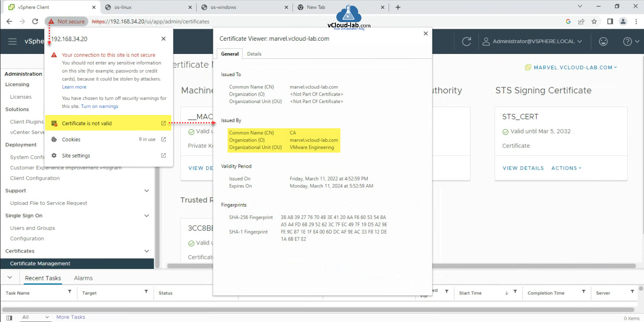Screen dimensions: 644x322
Task: Open the vSphere hamburger navigation menu
Action: coord(12,42)
